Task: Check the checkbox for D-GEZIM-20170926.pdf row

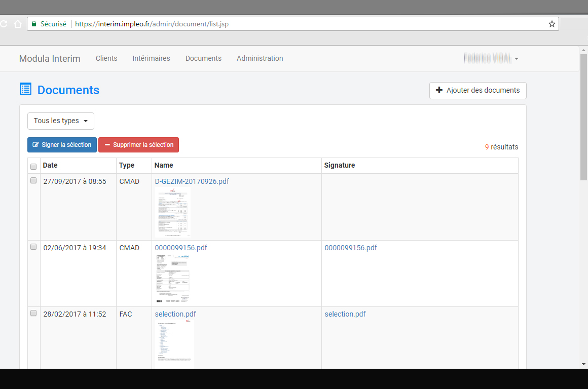Action: click(x=33, y=180)
